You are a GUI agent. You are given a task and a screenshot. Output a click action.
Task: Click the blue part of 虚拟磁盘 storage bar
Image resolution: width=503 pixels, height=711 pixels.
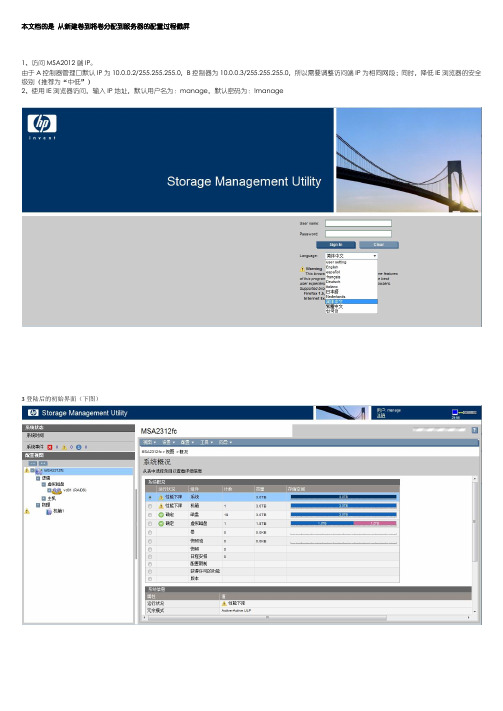[x=322, y=523]
